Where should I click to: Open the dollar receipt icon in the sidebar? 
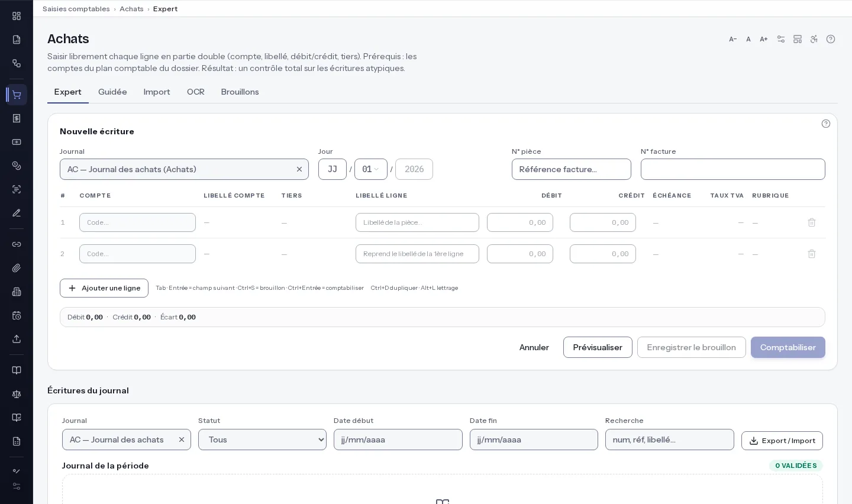(17, 118)
